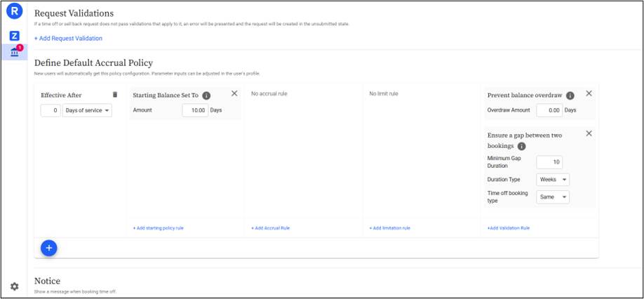Screen dimensions: 644x299
Task: Open the Time off booking type dropdown
Action: pos(553,197)
